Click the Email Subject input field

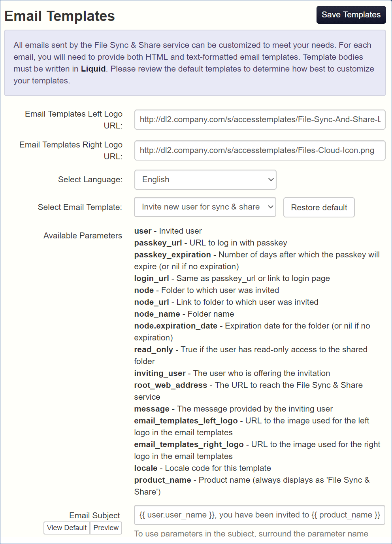pyautogui.click(x=259, y=515)
